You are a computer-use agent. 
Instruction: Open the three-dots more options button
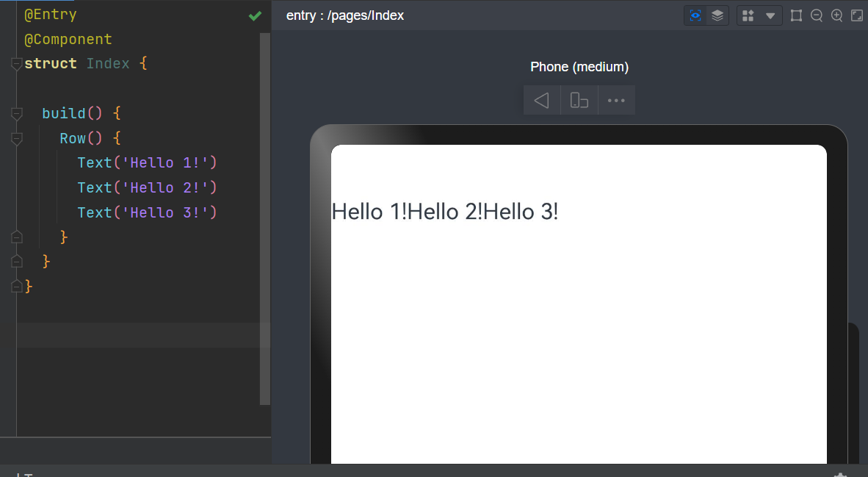pyautogui.click(x=616, y=101)
